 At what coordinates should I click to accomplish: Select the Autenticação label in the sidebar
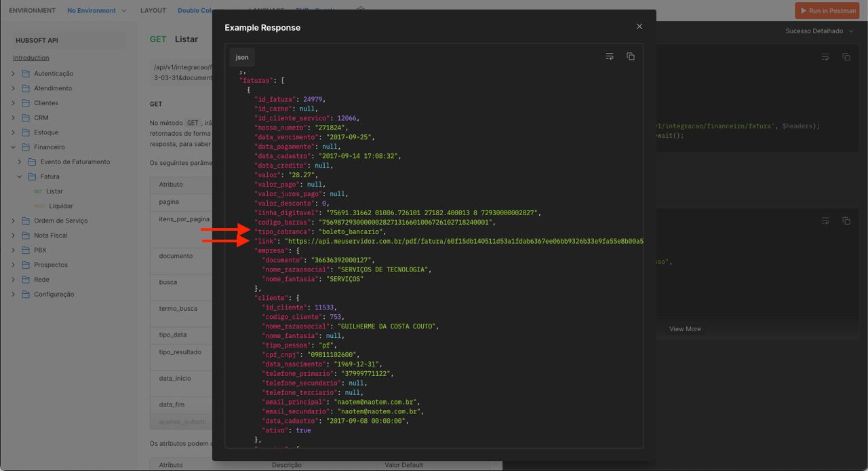pyautogui.click(x=54, y=73)
